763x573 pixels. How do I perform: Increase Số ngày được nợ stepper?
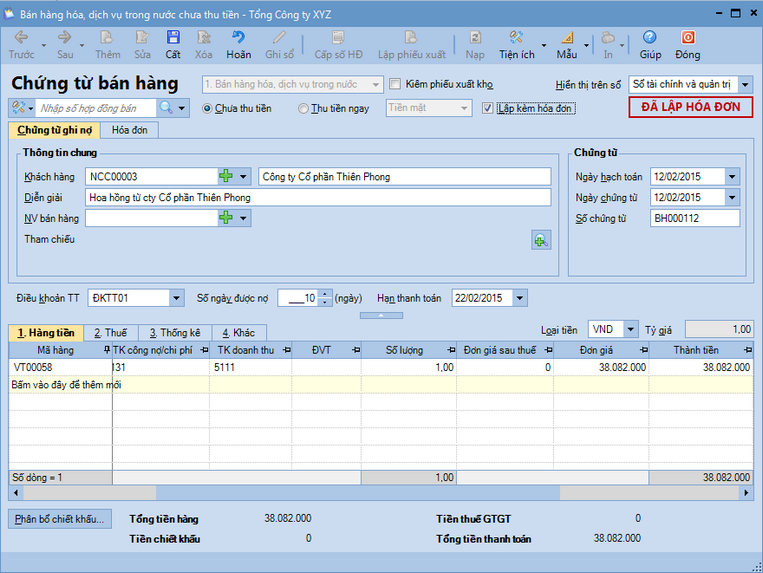click(x=325, y=294)
